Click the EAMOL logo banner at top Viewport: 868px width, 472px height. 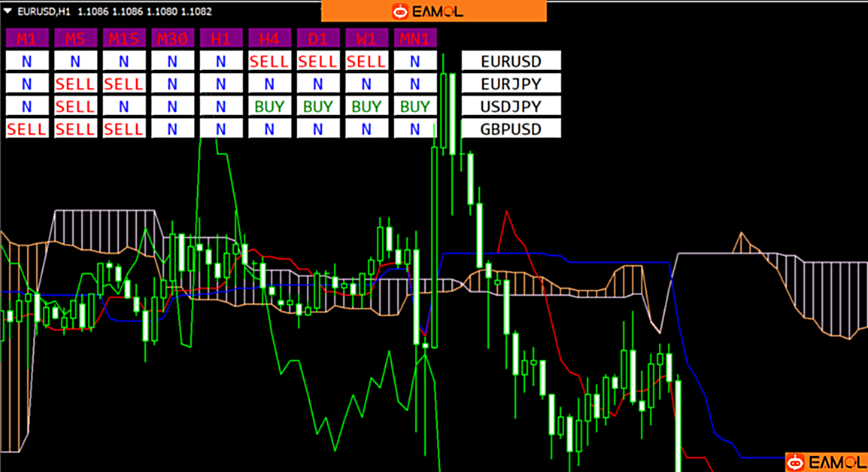[x=433, y=11]
